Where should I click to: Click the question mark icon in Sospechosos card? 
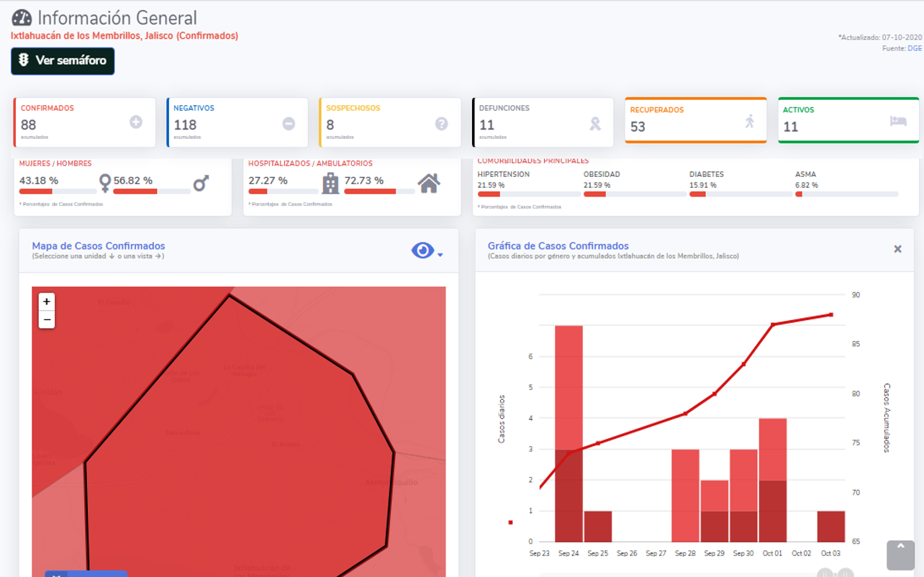tap(441, 124)
